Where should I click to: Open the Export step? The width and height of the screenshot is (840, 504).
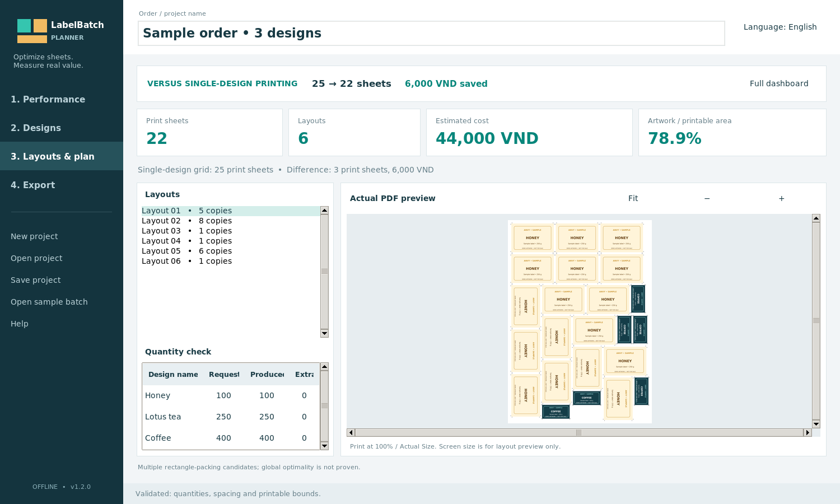(x=62, y=185)
